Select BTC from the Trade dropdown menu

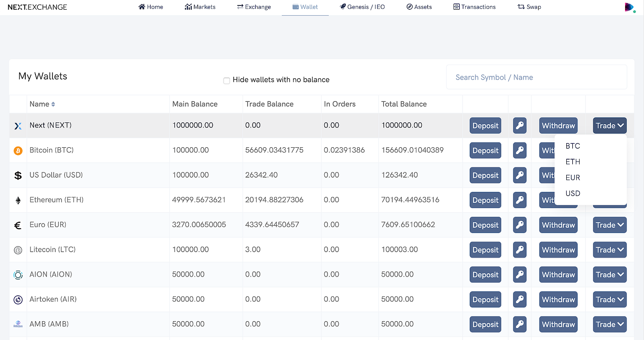[573, 146]
